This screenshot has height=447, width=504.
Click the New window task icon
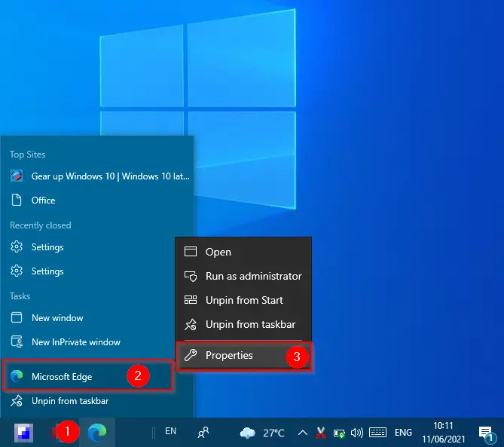point(17,317)
